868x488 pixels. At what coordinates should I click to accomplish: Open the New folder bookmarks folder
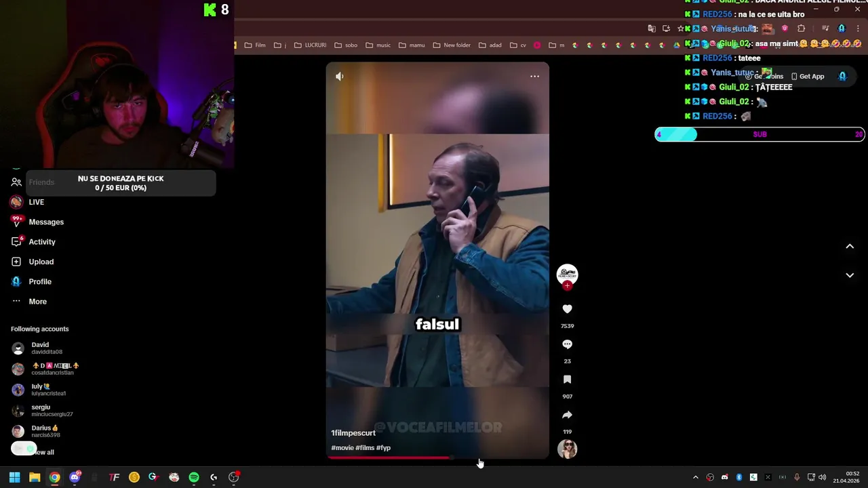[451, 45]
